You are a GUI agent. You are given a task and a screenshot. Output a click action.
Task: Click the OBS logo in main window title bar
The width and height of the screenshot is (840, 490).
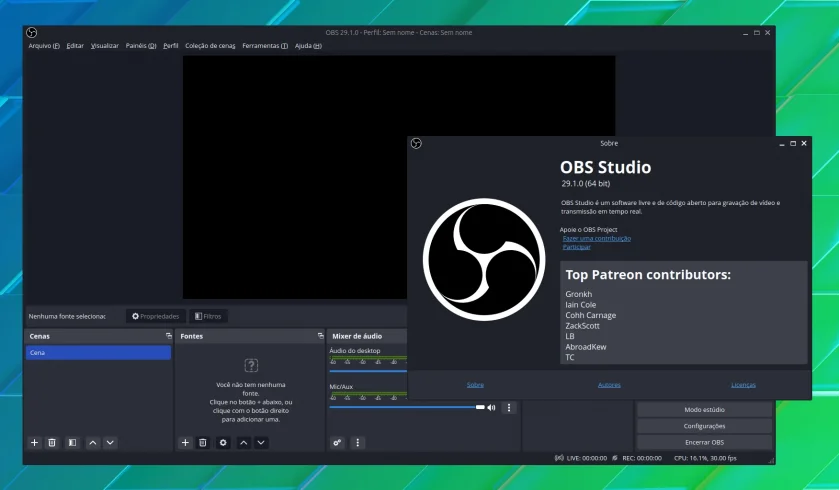point(32,33)
